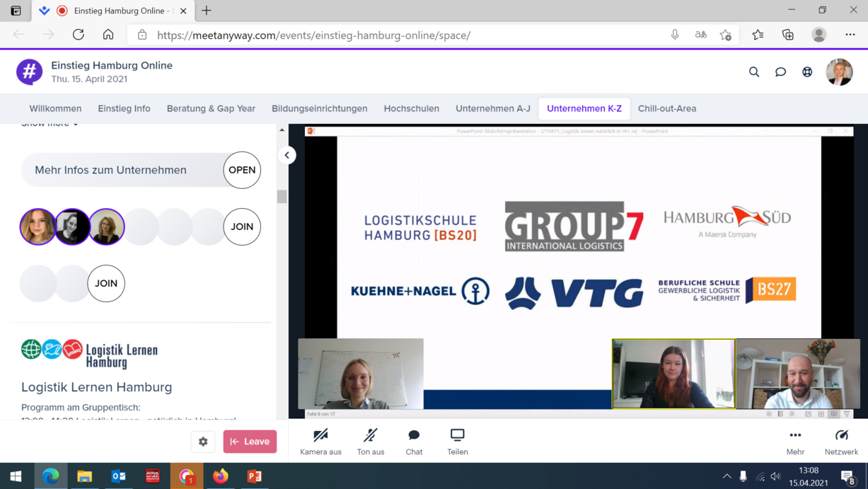
Task: Click the browser back arrow
Action: point(18,35)
